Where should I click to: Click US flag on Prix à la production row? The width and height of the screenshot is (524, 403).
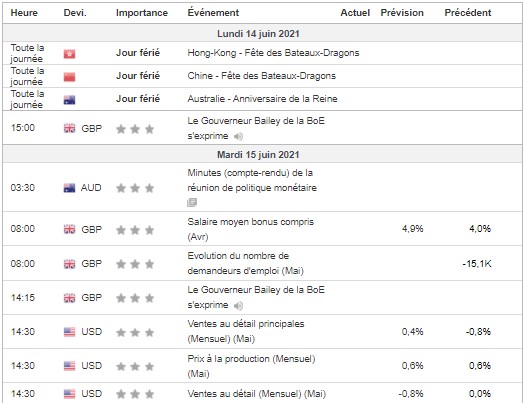point(70,366)
